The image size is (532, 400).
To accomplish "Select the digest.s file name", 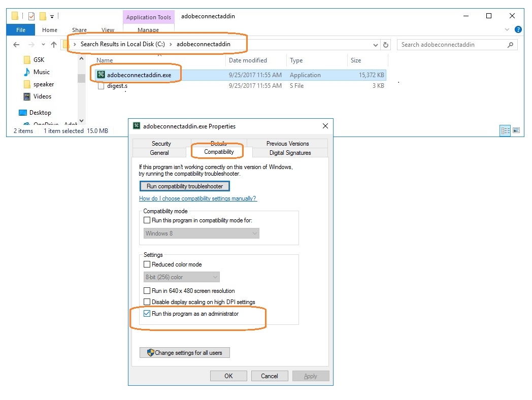I will click(x=117, y=86).
